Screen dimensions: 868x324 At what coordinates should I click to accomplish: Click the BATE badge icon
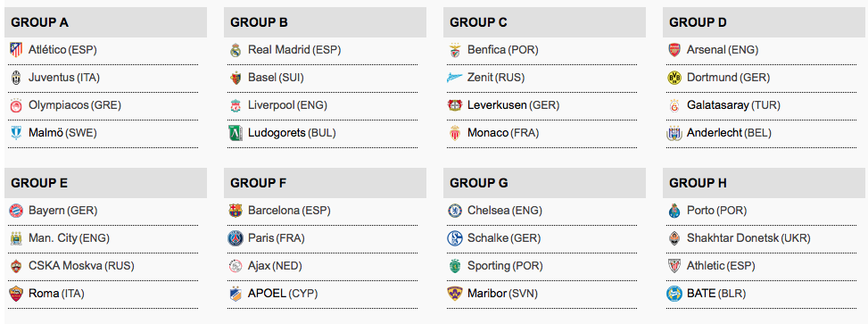pos(674,294)
